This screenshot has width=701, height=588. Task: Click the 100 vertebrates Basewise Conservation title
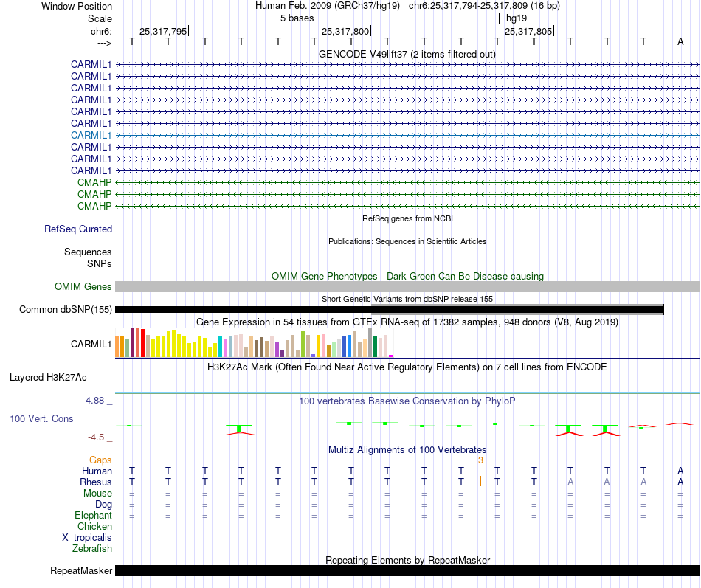click(407, 401)
